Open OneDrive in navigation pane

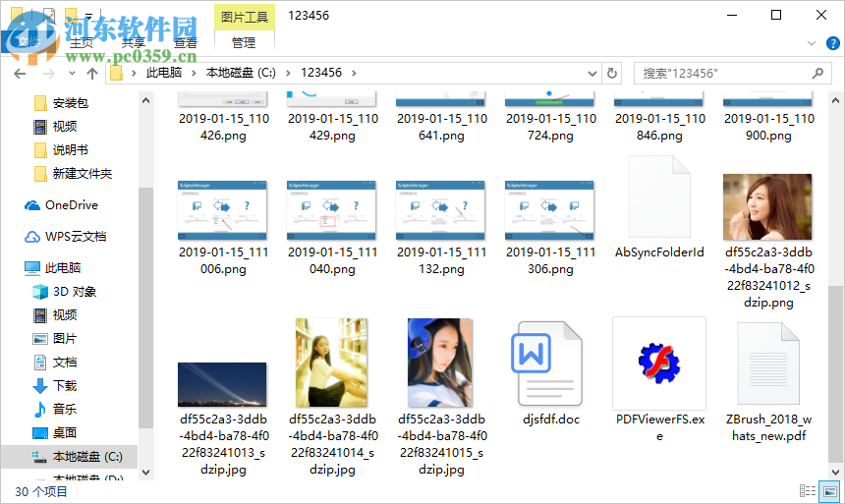(72, 205)
